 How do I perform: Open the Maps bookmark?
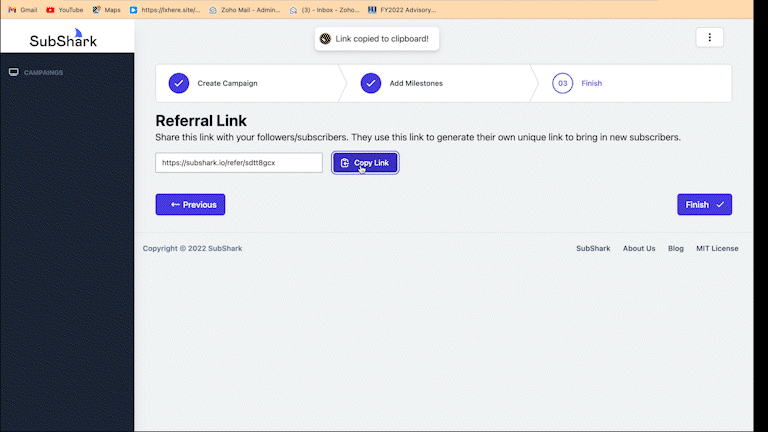[106, 10]
